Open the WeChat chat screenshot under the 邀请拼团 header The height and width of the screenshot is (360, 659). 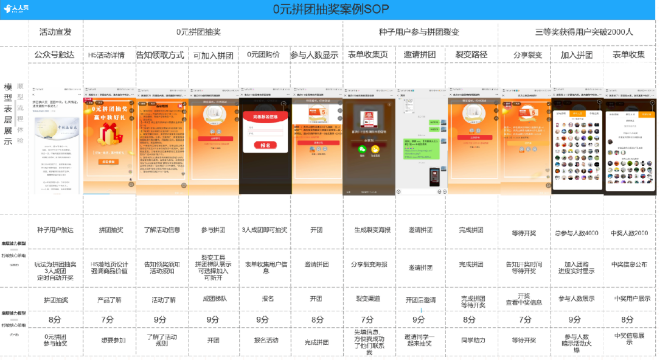pos(422,142)
